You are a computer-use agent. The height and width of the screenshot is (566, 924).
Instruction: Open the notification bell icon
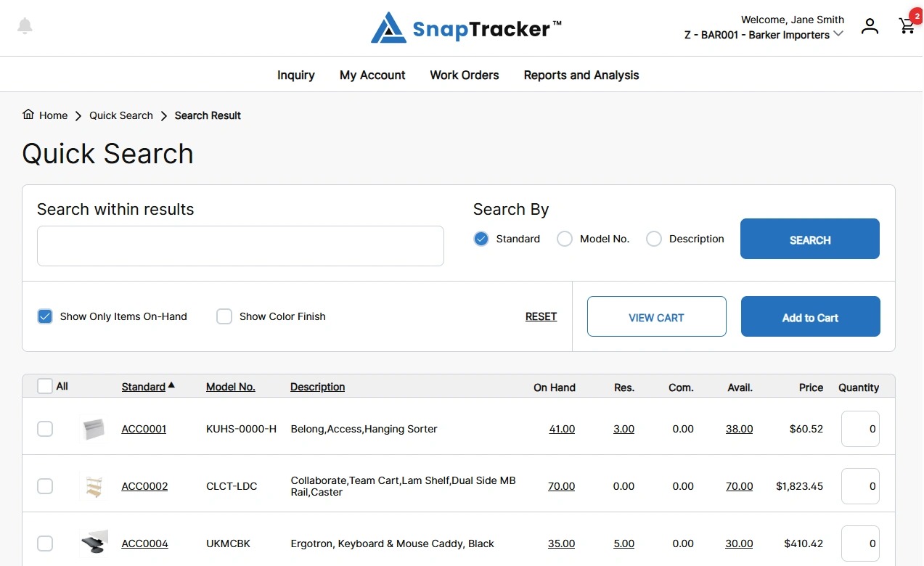(x=25, y=26)
